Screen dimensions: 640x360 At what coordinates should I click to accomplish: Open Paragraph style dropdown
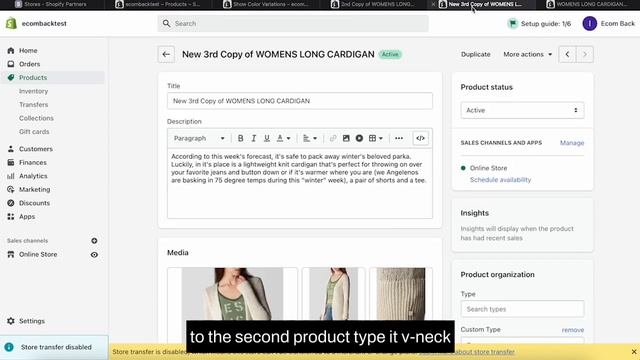tap(199, 138)
